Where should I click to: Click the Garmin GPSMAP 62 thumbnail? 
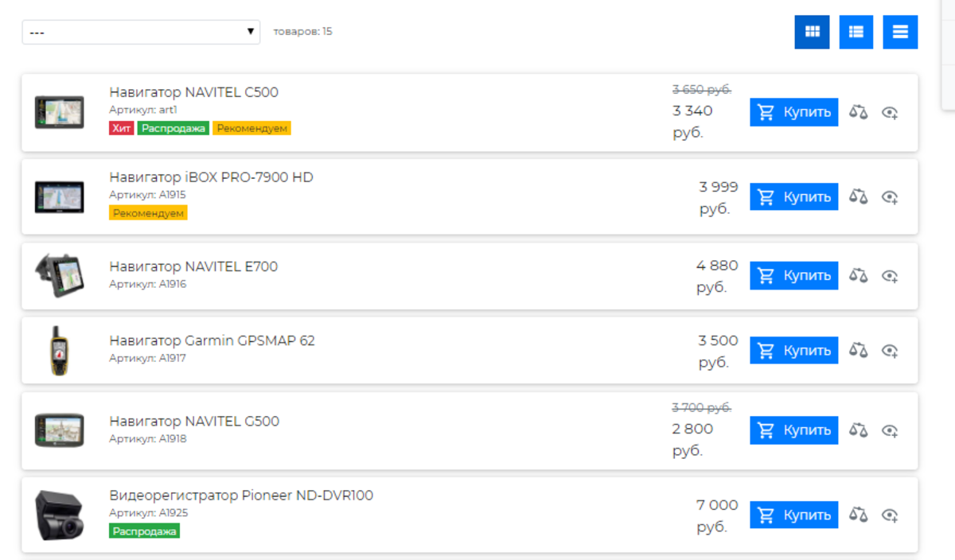59,350
